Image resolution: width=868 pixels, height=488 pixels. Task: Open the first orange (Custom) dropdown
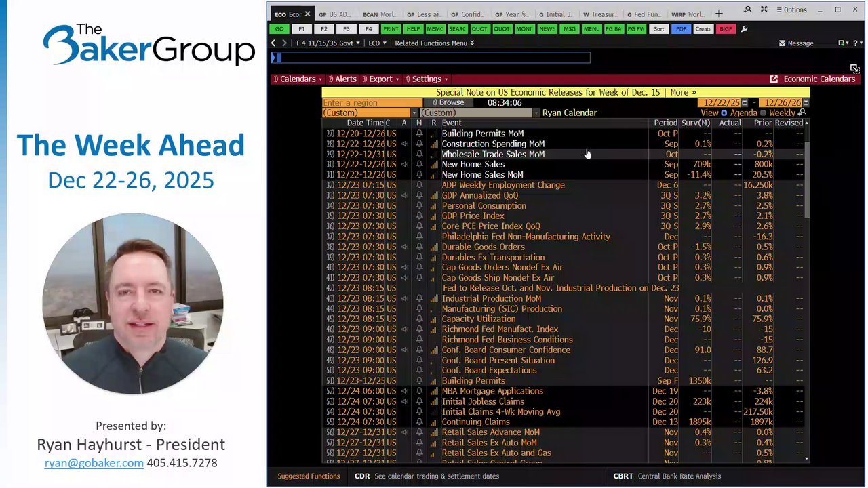(x=370, y=113)
